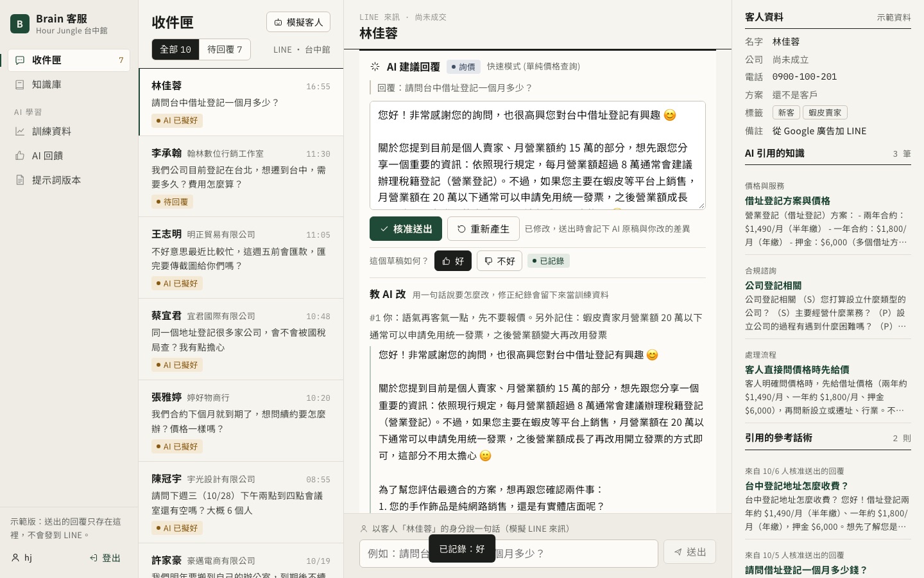Click the hj user profile
This screenshot has width=924, height=578.
[22, 558]
